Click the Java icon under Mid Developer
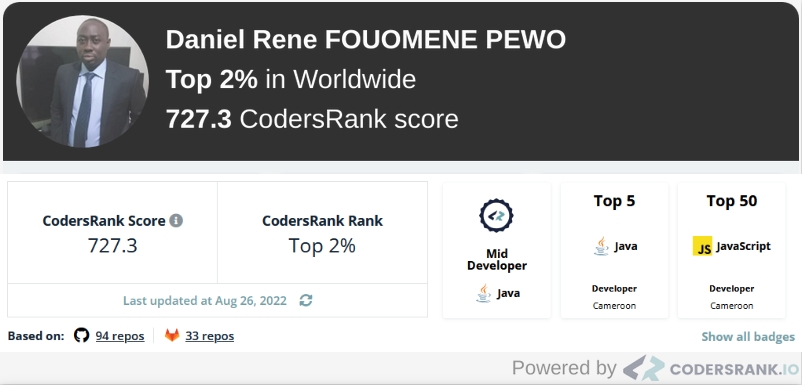Screen dimensions: 802x385 tap(483, 293)
